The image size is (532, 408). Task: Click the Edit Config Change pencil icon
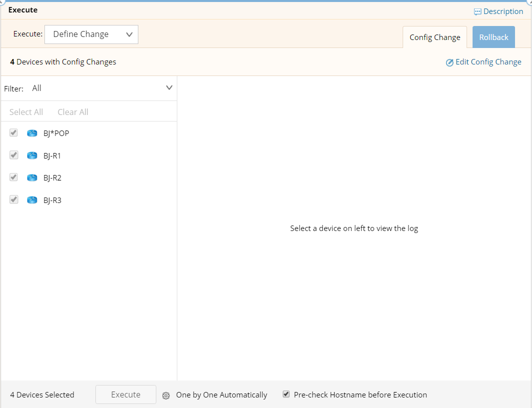pos(450,62)
